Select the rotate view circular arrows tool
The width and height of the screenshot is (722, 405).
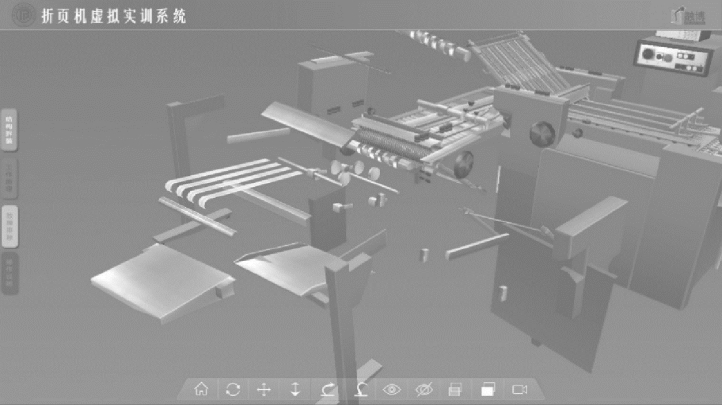click(x=233, y=390)
